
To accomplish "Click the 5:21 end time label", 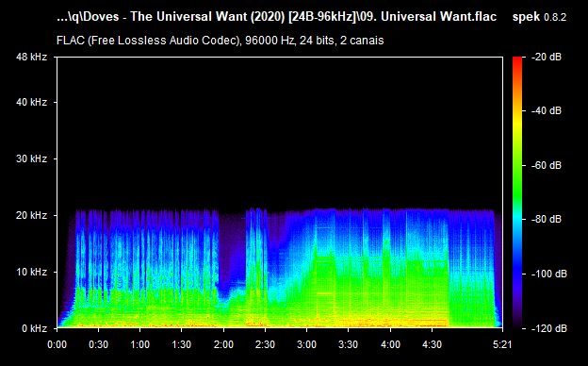I will pos(502,344).
